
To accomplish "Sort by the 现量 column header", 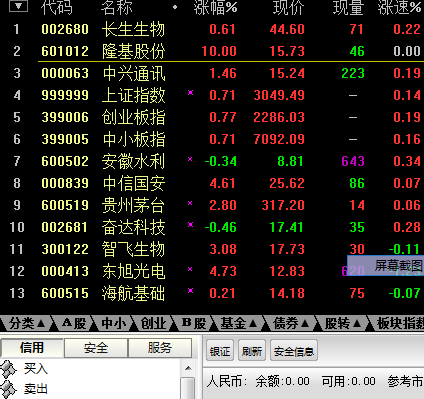I will click(348, 8).
